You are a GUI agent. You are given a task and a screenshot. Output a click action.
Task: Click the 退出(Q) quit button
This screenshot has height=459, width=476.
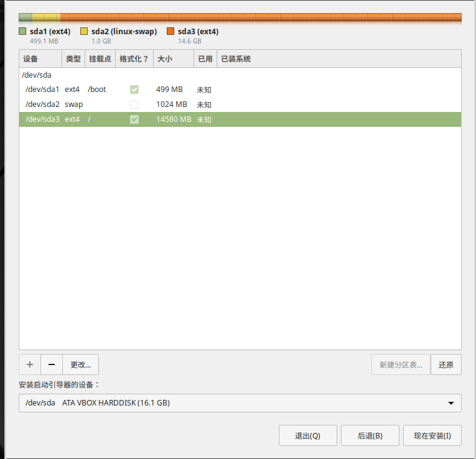(307, 435)
